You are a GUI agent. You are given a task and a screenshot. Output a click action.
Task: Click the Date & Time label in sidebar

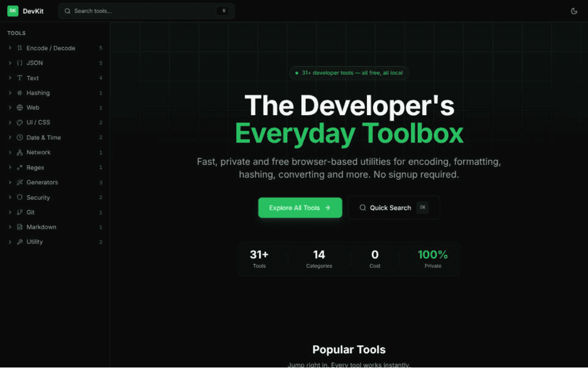(x=44, y=138)
